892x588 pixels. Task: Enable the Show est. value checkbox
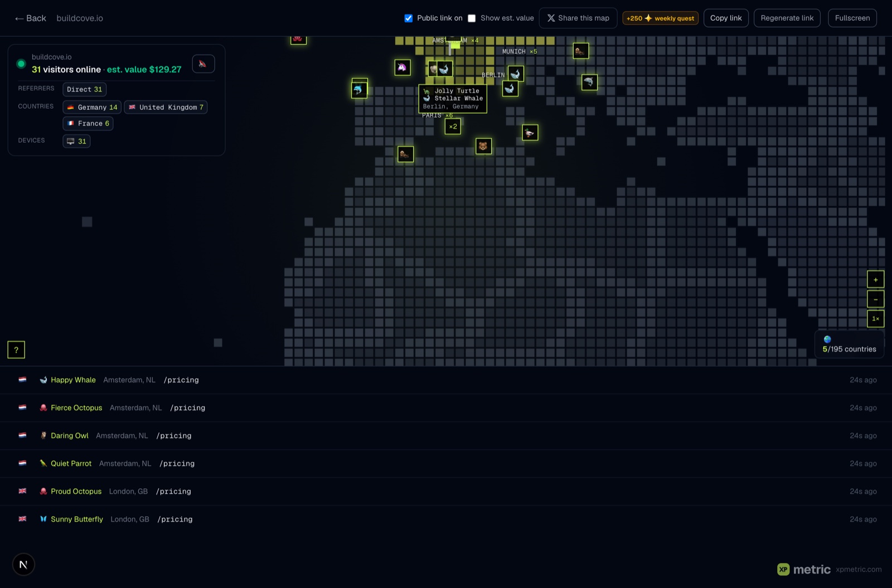click(472, 18)
